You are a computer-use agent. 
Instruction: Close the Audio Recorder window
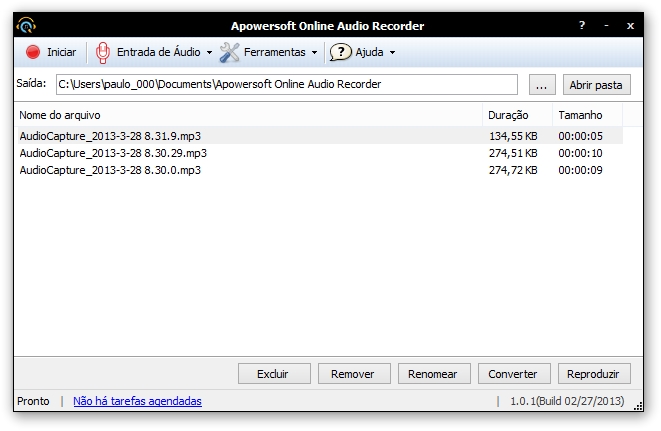(630, 26)
